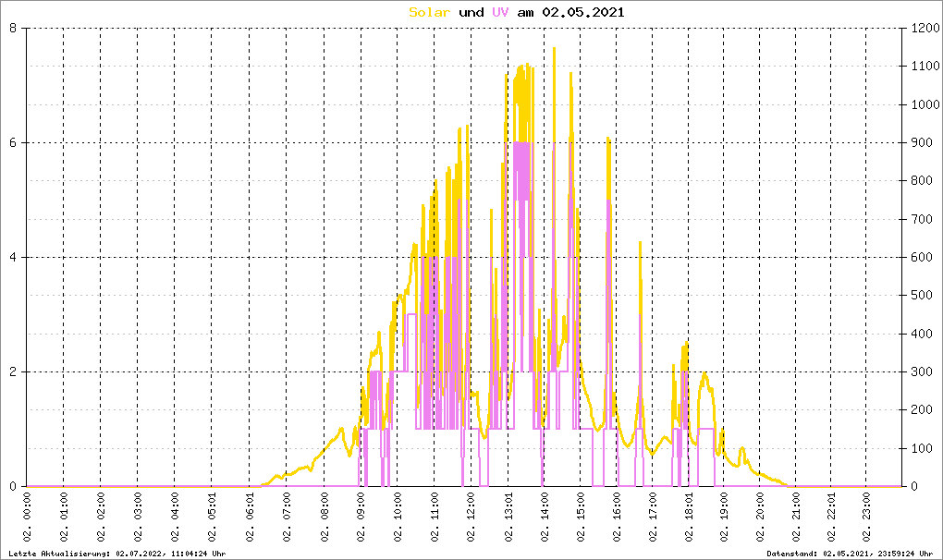Image resolution: width=943 pixels, height=560 pixels.
Task: Select the UV axis value 2
Action: click(x=13, y=371)
